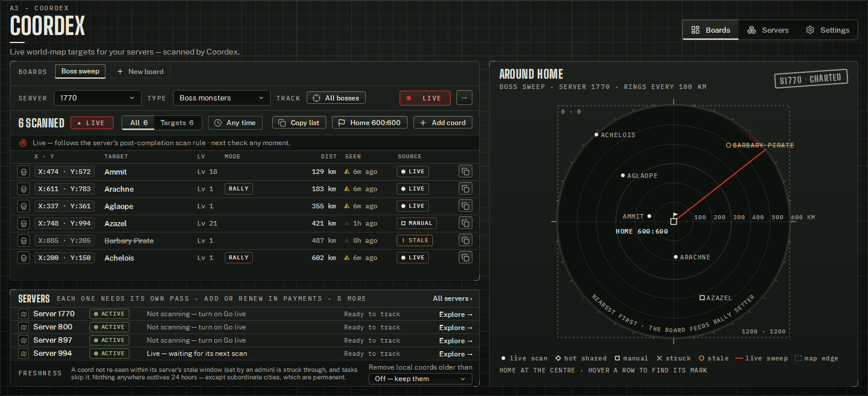Click the map icon for Server 897
Viewport: 868px width, 396px height.
pos(24,340)
